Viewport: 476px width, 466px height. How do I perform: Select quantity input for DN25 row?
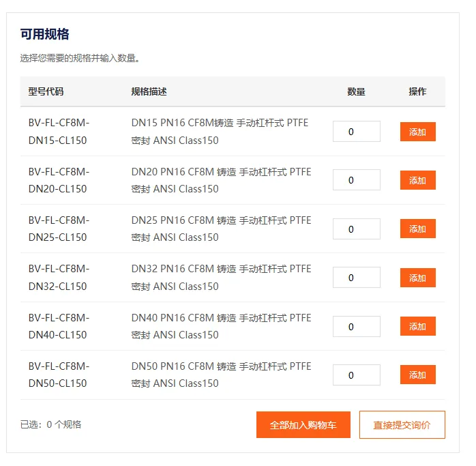point(357,229)
